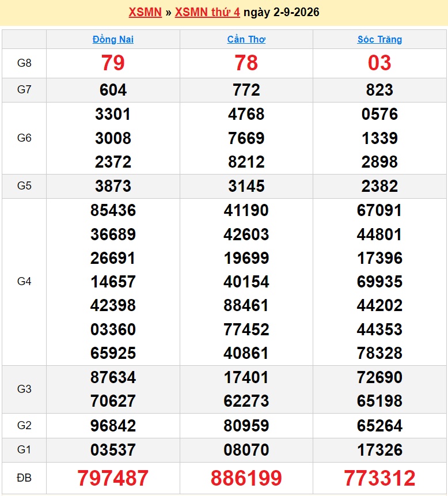Click G6 number 8212
This screenshot has height=496, width=448.
[x=246, y=162]
